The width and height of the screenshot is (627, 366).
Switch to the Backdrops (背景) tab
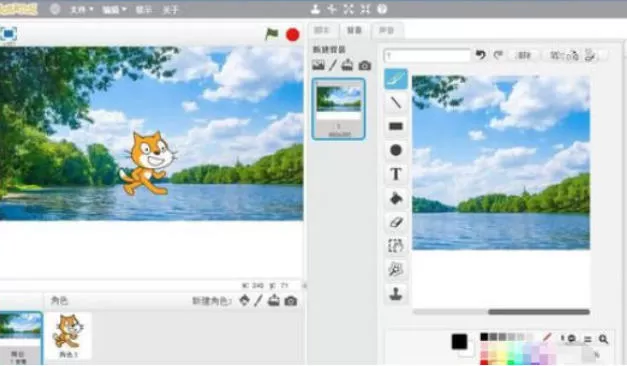coord(354,30)
